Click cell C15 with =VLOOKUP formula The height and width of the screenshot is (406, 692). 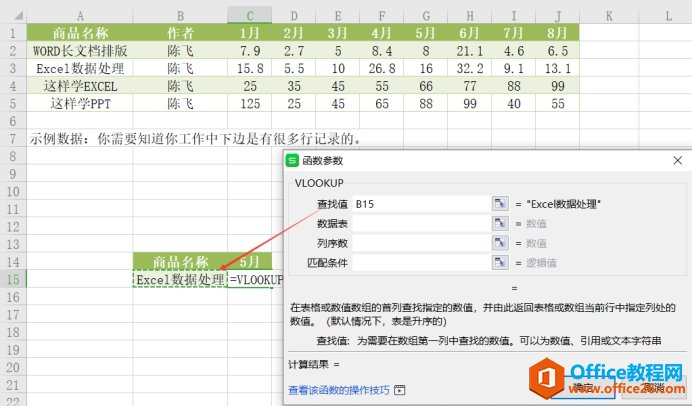[255, 279]
